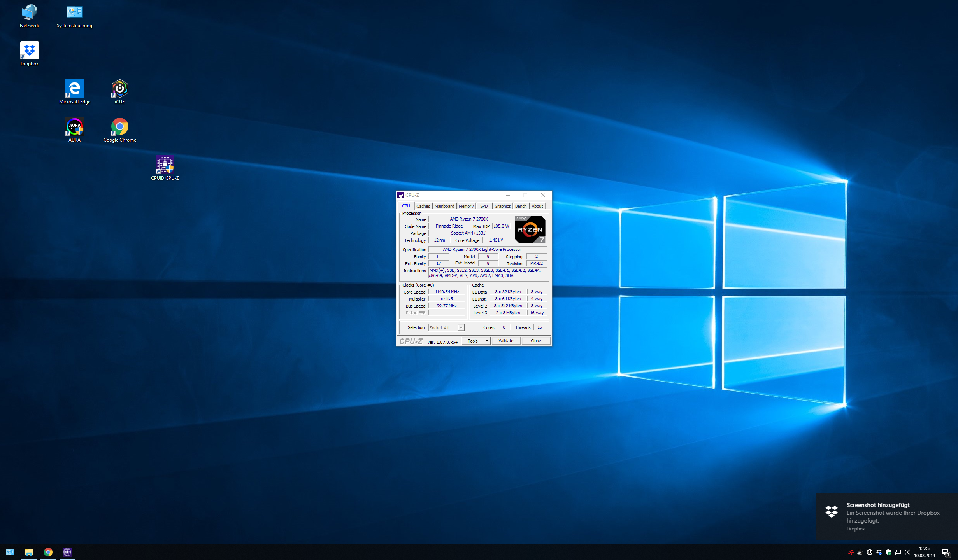The width and height of the screenshot is (958, 560).
Task: Click the Dropbox screenshot notification
Action: tap(887, 516)
